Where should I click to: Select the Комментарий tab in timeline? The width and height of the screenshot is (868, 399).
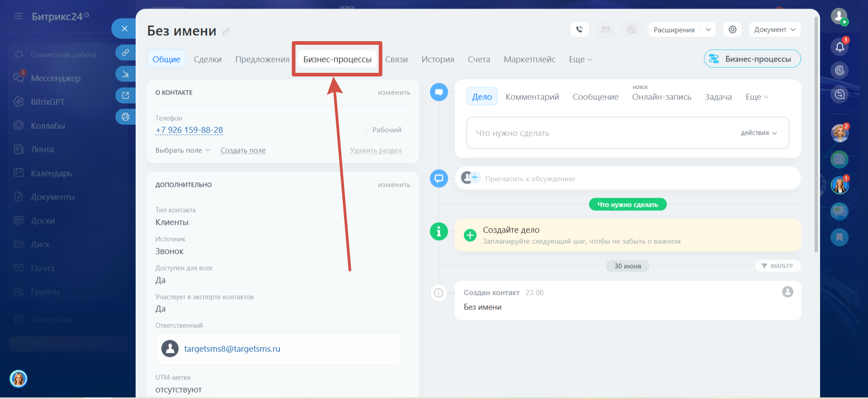coord(532,97)
